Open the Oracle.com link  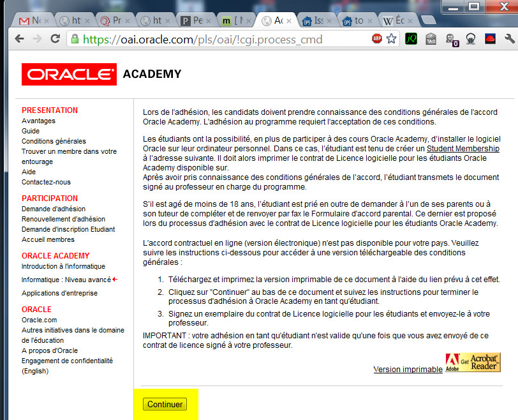tap(39, 320)
